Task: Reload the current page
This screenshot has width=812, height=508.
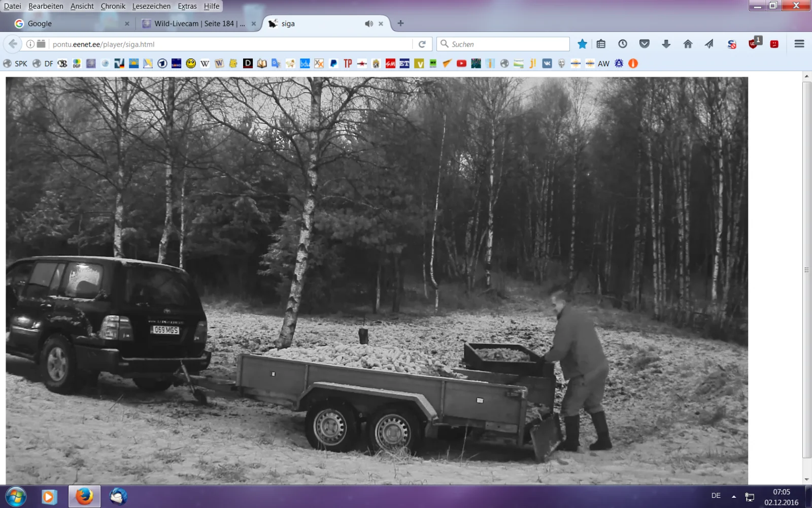Action: coord(422,44)
